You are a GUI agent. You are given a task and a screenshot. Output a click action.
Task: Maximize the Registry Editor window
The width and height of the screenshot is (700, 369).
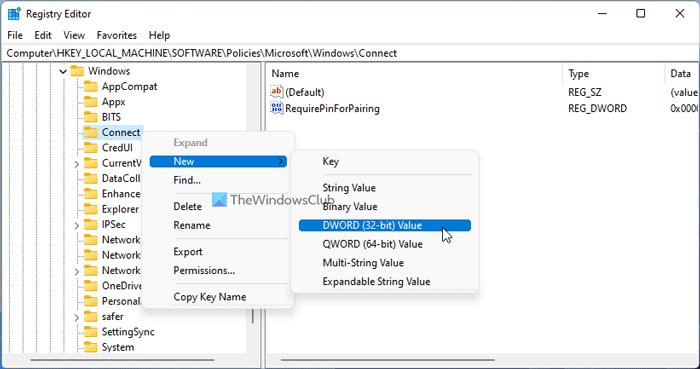[x=641, y=14]
